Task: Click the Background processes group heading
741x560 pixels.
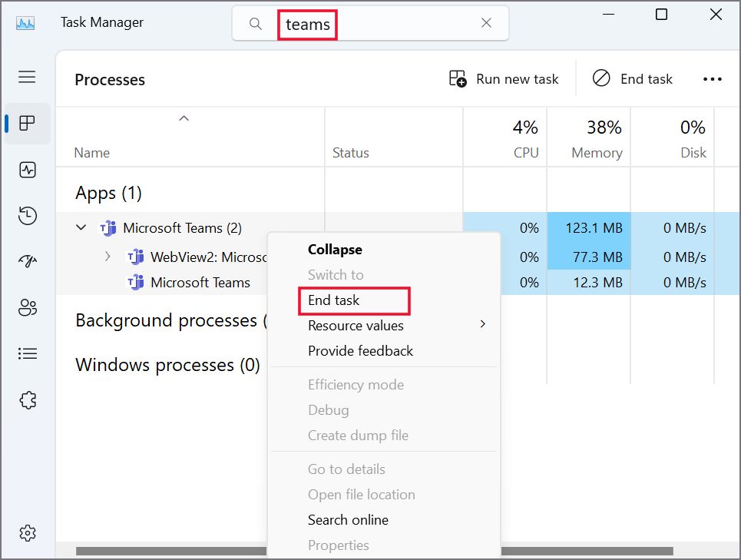Action: pyautogui.click(x=171, y=320)
